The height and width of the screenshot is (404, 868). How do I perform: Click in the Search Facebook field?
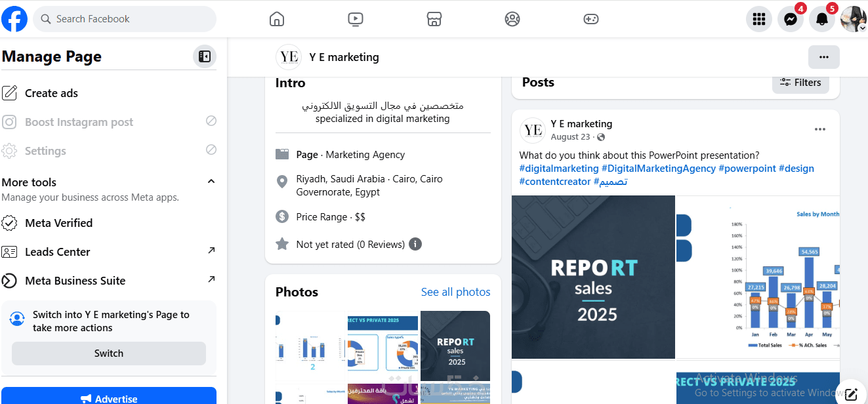(125, 19)
